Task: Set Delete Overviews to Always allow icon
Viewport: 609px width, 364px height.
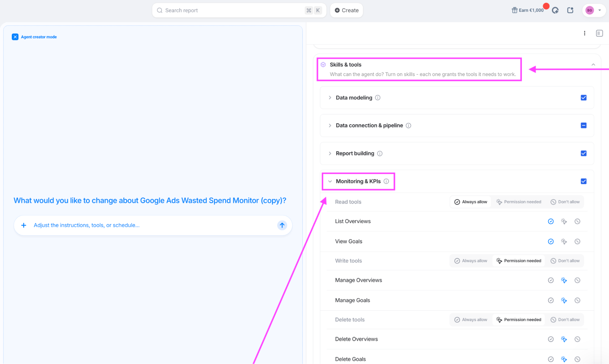Action: pos(551,339)
